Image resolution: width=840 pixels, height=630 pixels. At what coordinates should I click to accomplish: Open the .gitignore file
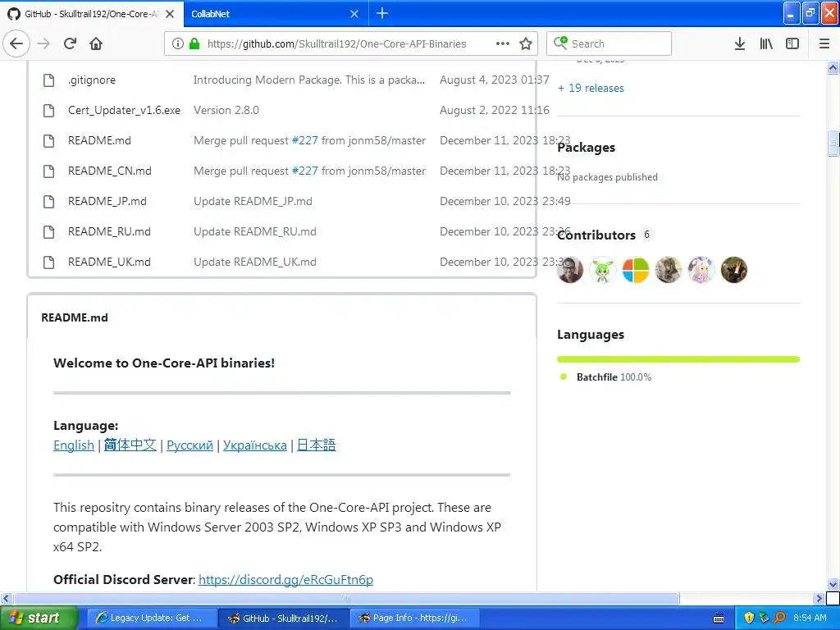coord(92,80)
